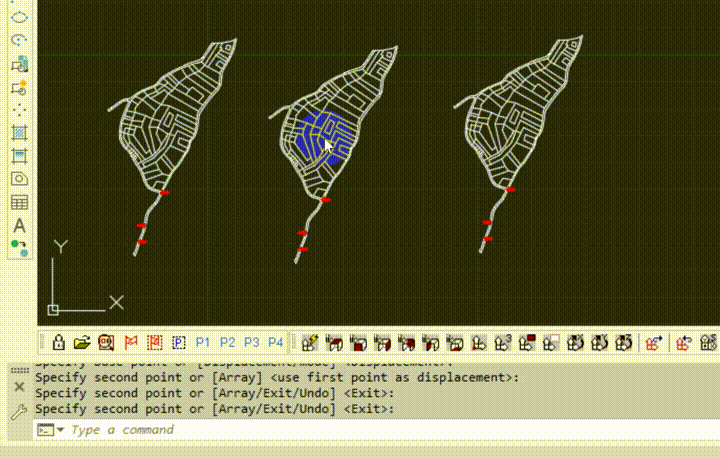Click the dashed-box P icon
720x458 pixels.
[179, 342]
